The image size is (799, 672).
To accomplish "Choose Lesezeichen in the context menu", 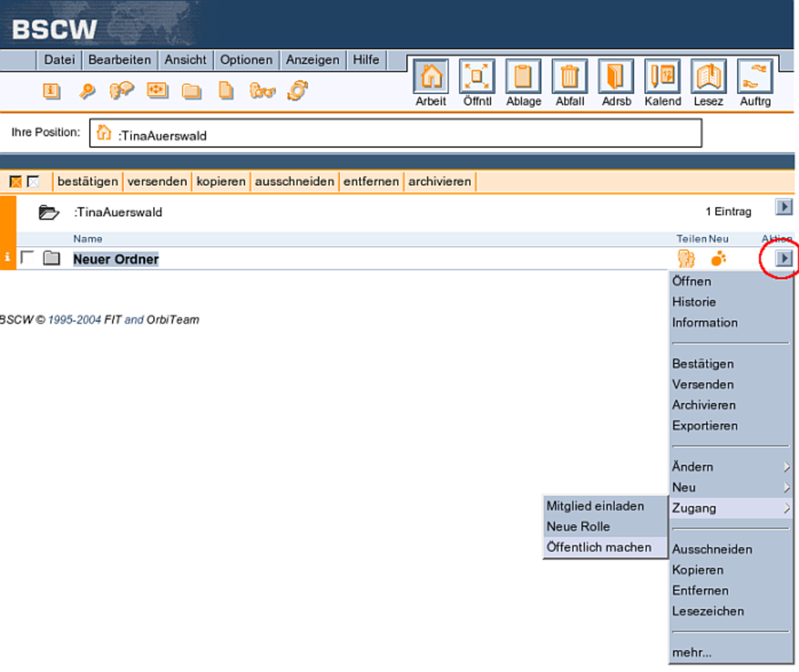I will point(731,611).
